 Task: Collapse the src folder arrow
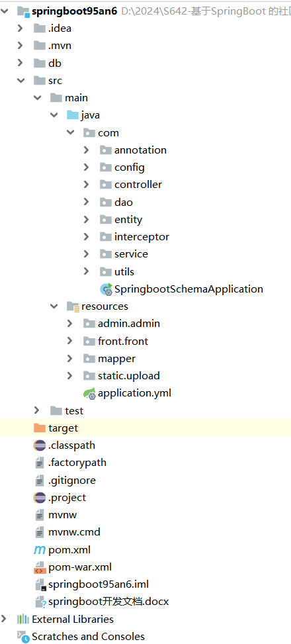[21, 81]
